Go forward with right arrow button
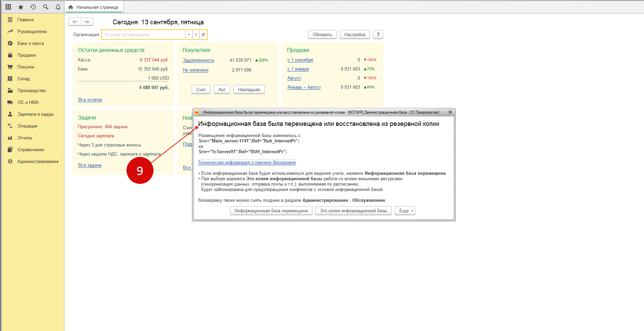 coord(87,22)
